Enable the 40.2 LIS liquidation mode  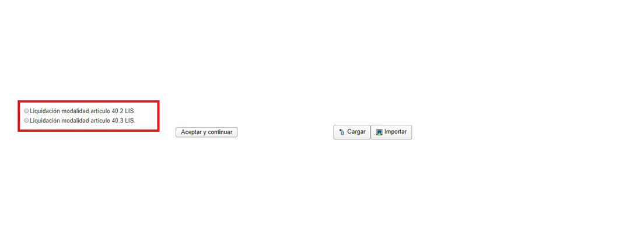point(27,111)
